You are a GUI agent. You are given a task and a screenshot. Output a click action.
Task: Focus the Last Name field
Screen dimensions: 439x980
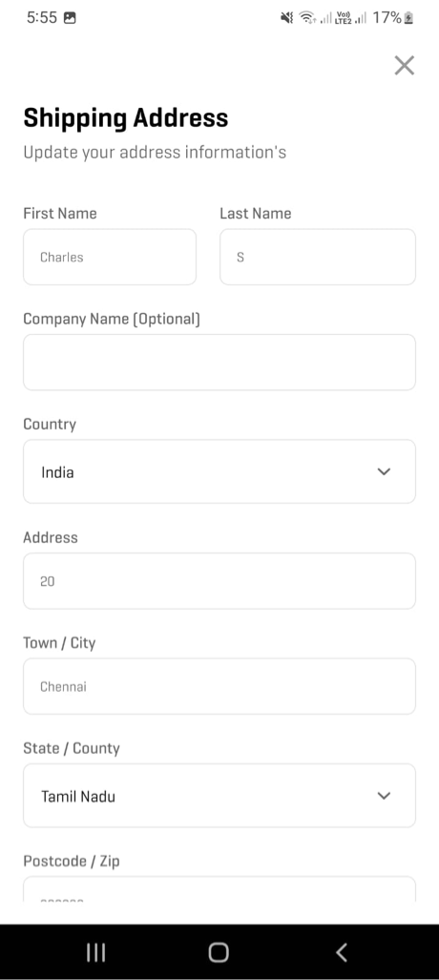pyautogui.click(x=318, y=257)
